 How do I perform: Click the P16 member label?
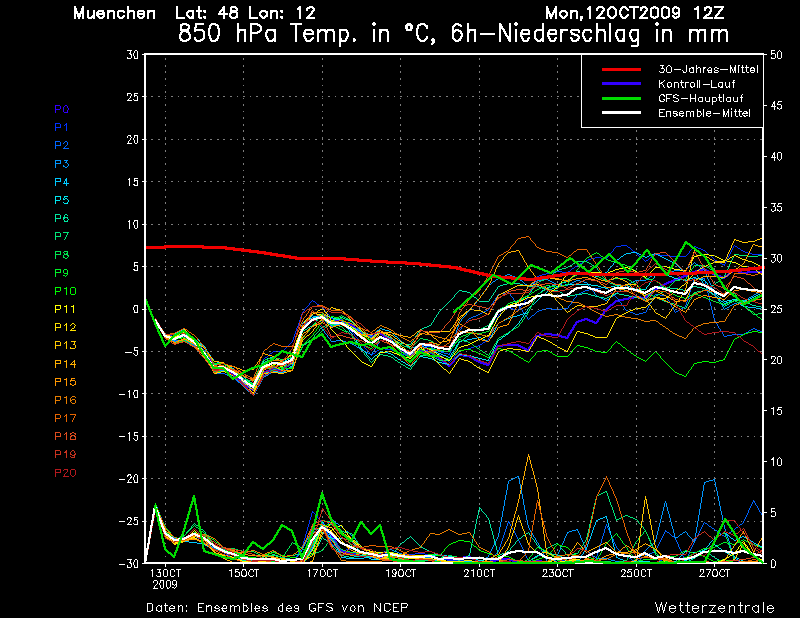click(65, 400)
